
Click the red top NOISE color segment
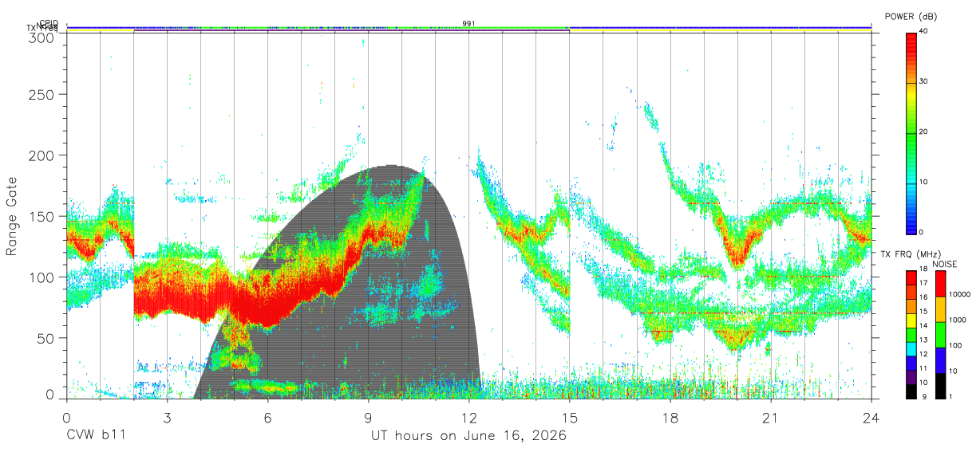click(x=939, y=284)
